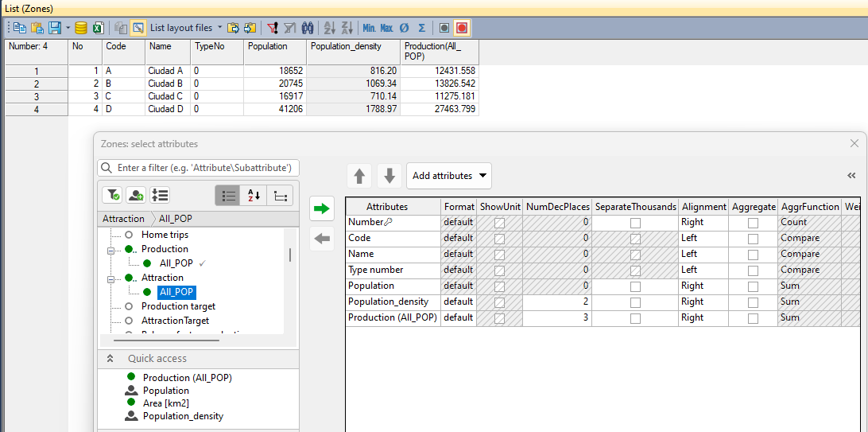Collapse panel with double chevron icon
The width and height of the screenshot is (868, 432).
tap(852, 176)
